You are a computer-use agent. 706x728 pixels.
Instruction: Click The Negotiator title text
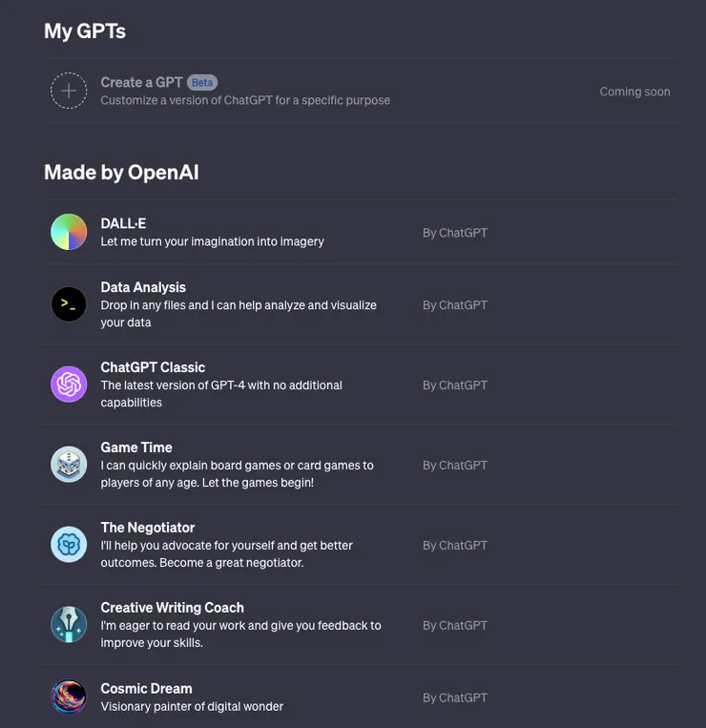(148, 528)
